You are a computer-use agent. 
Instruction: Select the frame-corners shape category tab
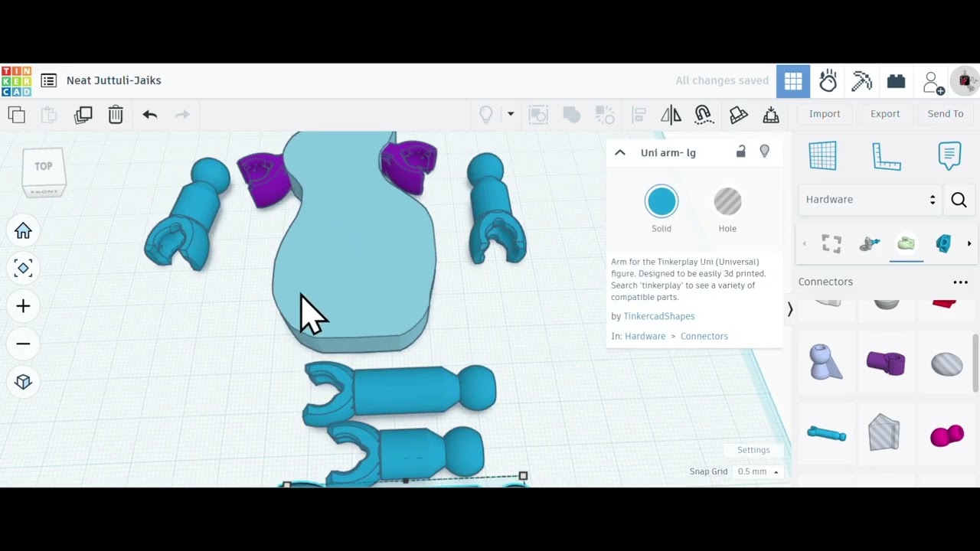click(832, 244)
